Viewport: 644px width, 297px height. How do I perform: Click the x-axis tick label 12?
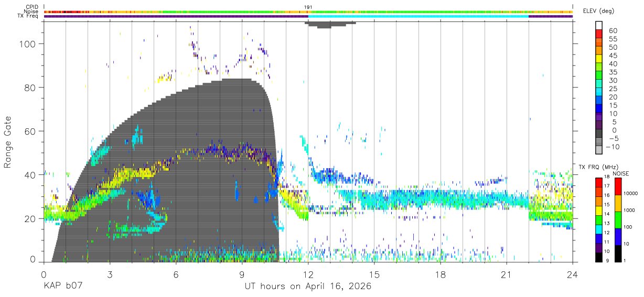pyautogui.click(x=308, y=274)
